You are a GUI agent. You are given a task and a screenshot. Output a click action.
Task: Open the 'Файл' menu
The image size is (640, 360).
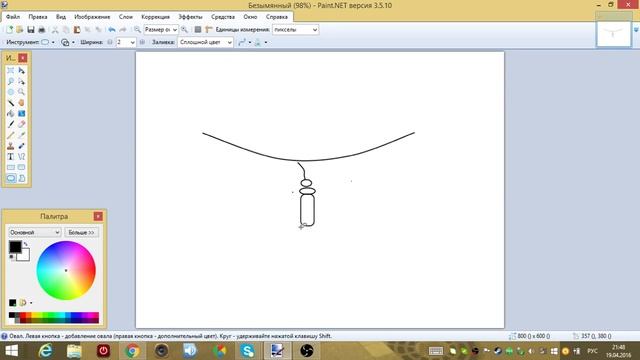pos(13,17)
